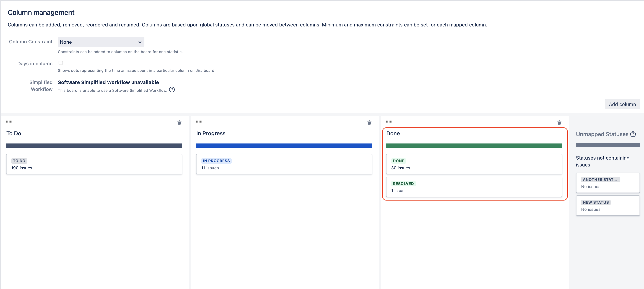This screenshot has width=644, height=289.
Task: Click the To Do column title
Action: pyautogui.click(x=14, y=134)
